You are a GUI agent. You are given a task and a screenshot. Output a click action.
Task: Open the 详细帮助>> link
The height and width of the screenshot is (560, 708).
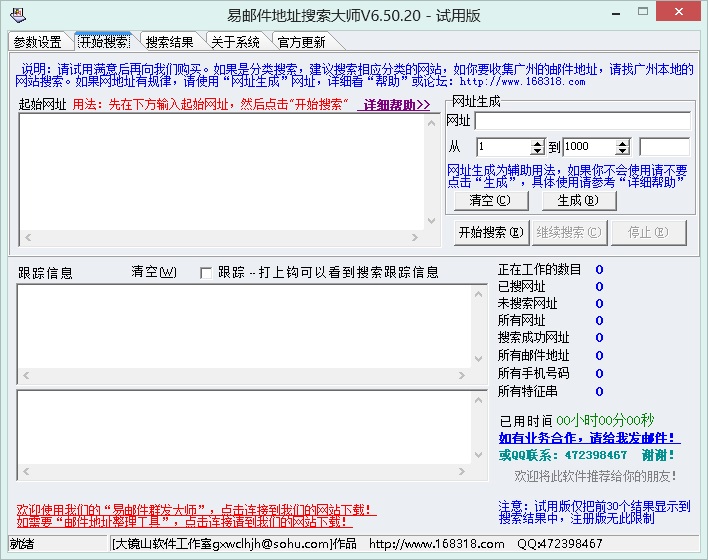pos(396,105)
